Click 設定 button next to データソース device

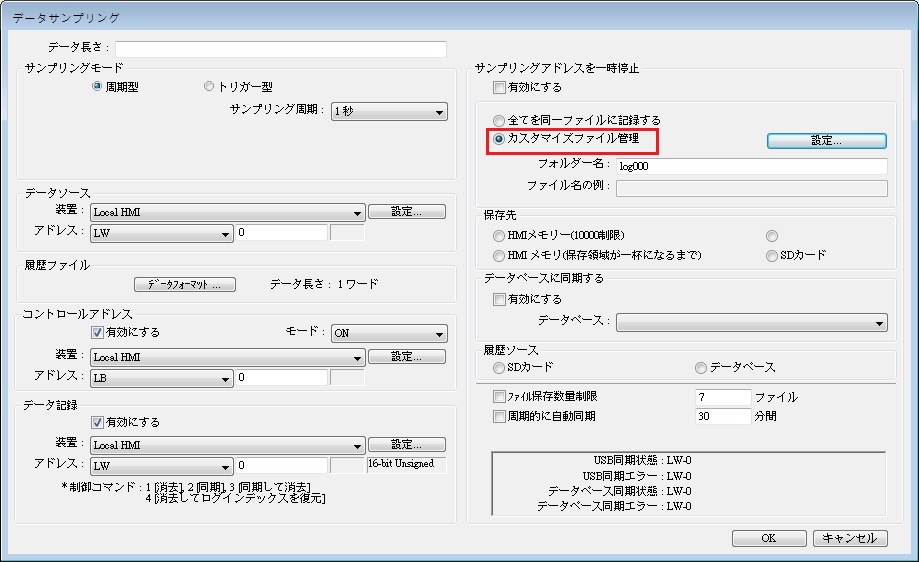click(406, 212)
